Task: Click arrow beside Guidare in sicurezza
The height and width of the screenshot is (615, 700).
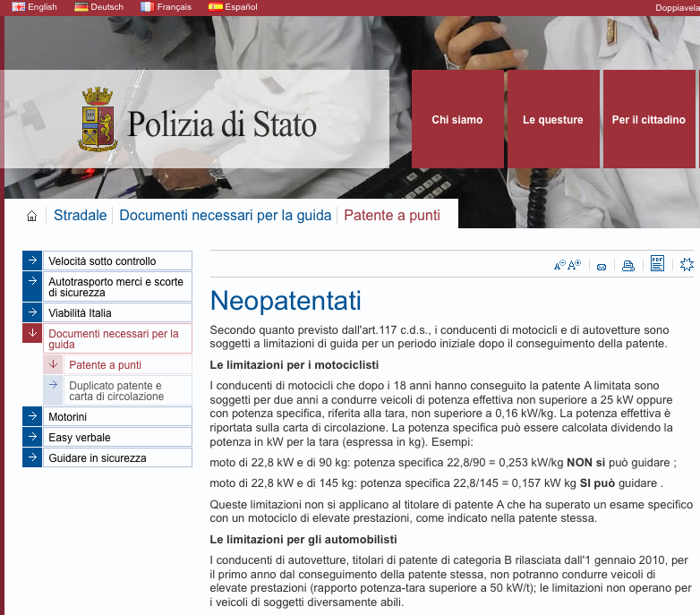Action: [32, 457]
